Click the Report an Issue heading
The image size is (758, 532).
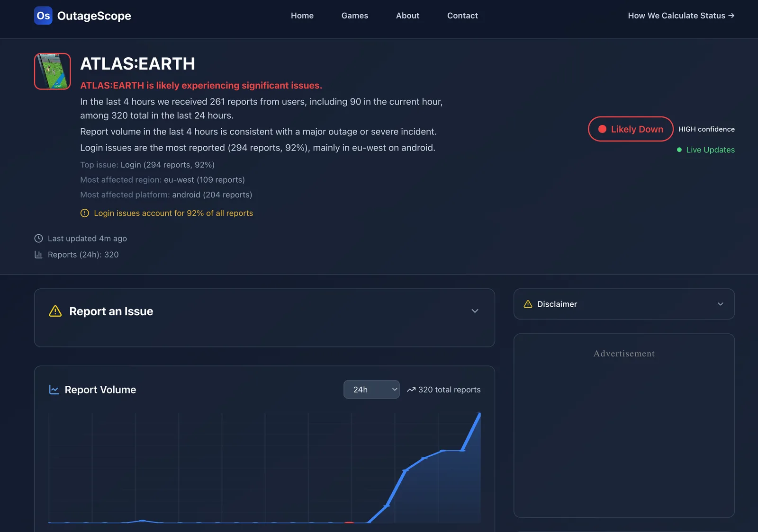pos(111,311)
